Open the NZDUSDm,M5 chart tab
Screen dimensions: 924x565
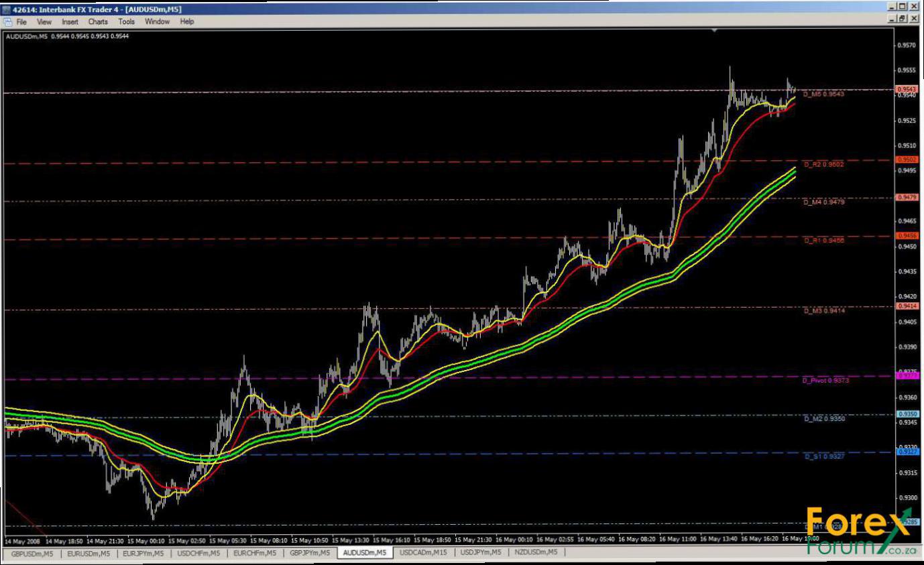[536, 553]
